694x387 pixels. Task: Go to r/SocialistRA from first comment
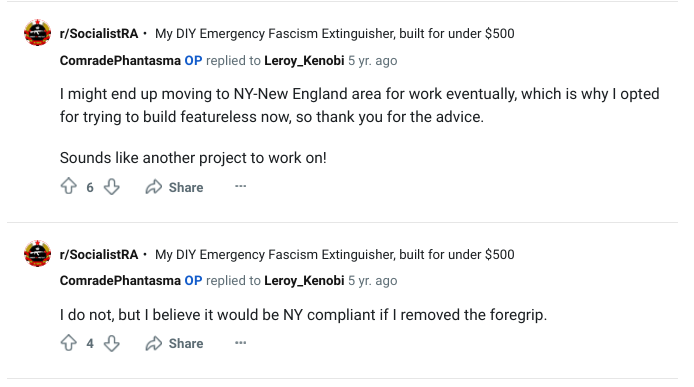99,34
